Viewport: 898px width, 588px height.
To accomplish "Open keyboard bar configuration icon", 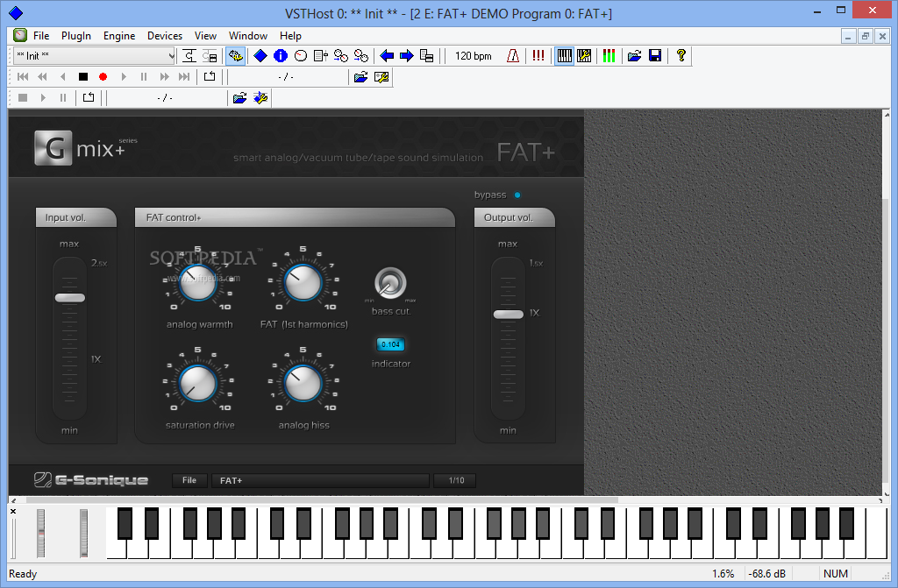I will pos(584,55).
